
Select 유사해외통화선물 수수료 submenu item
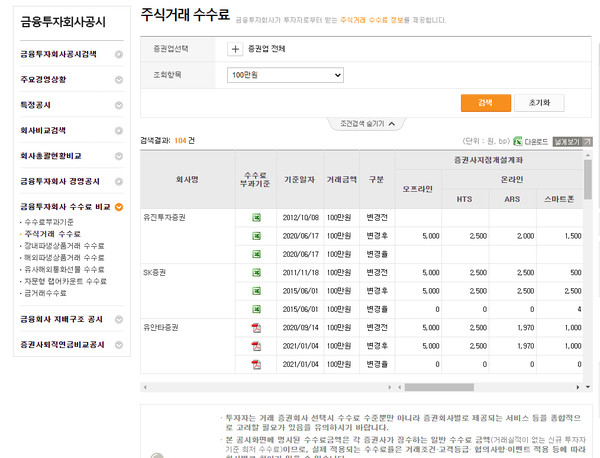tap(64, 270)
